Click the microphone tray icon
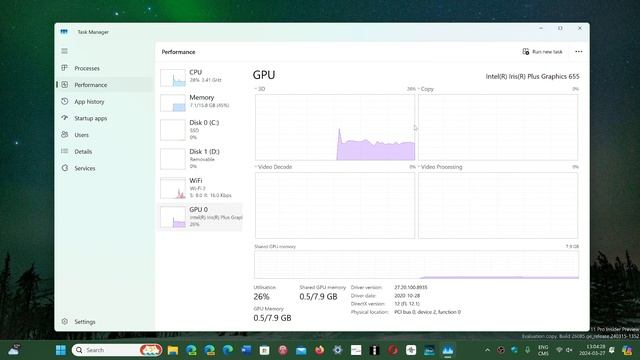Image resolution: width=640 pixels, height=360 pixels. click(528, 350)
